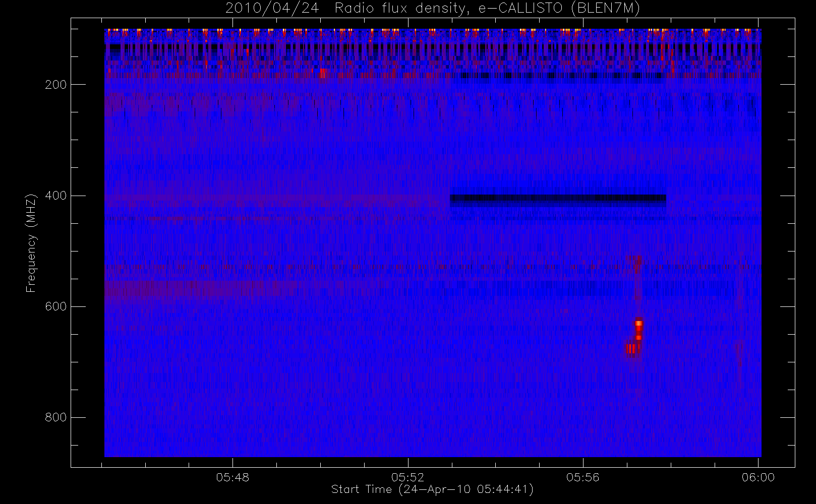The width and height of the screenshot is (816, 504).
Task: Click the plot title e-CALLISTO (BLEN7M)
Action: pos(433,9)
